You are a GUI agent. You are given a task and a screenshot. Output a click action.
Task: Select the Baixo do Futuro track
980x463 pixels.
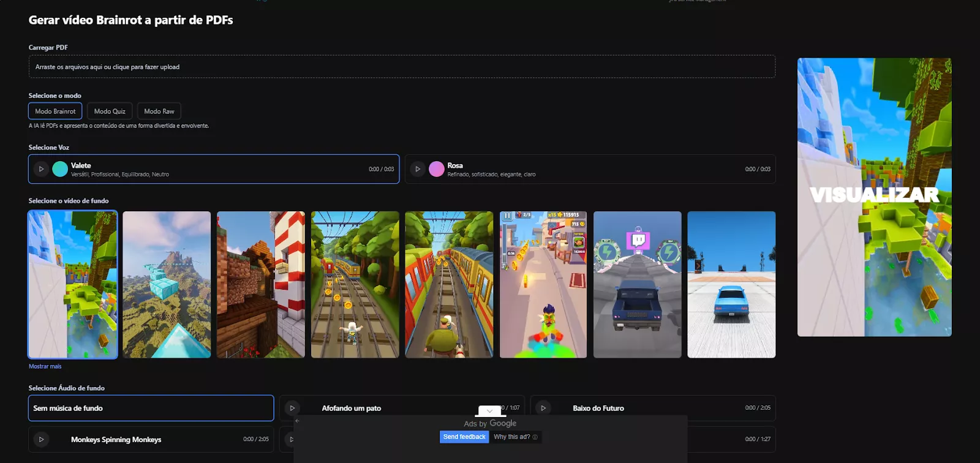pos(653,408)
